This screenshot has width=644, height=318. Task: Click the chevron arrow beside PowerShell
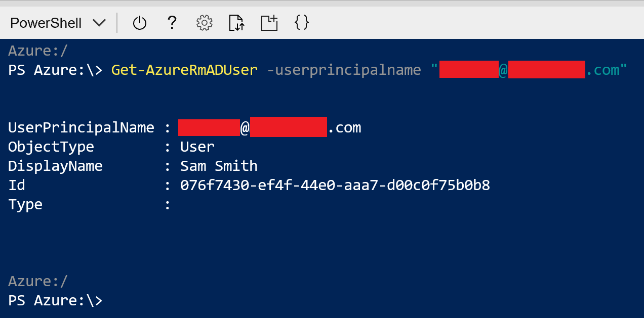99,23
